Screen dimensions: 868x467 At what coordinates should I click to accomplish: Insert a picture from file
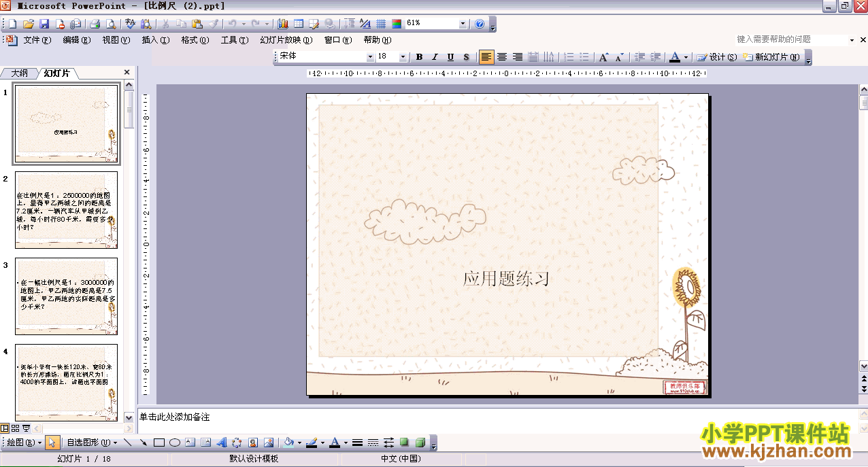(x=269, y=443)
